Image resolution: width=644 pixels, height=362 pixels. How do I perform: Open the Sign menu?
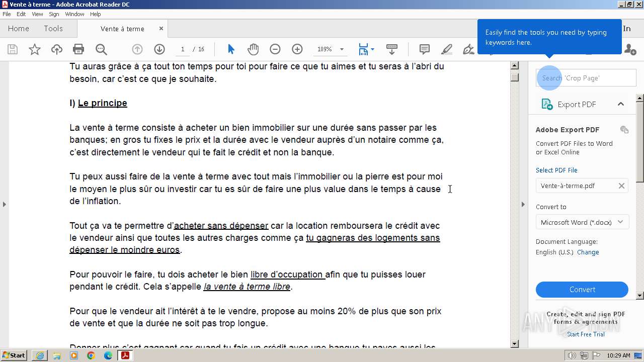coord(54,14)
